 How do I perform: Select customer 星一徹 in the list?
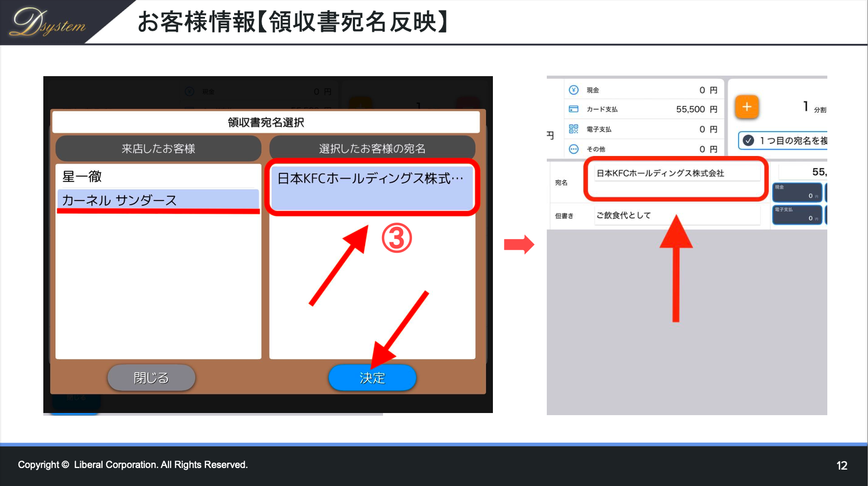(158, 176)
